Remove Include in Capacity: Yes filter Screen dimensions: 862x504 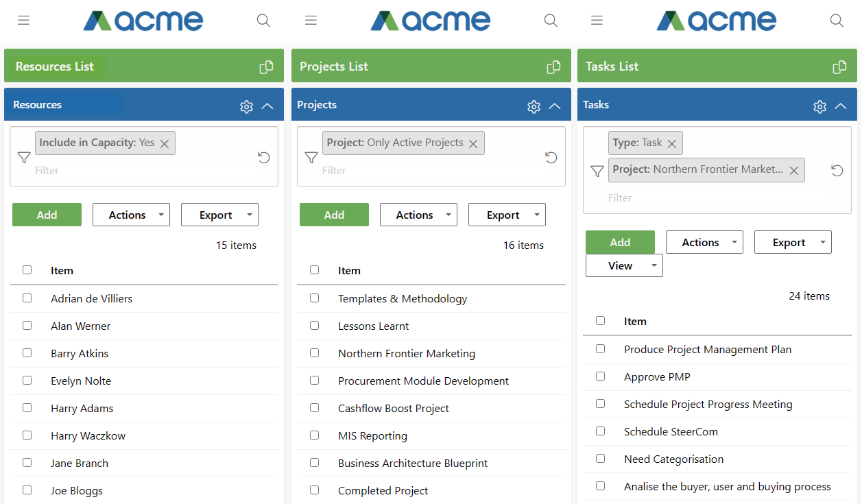[x=165, y=143]
